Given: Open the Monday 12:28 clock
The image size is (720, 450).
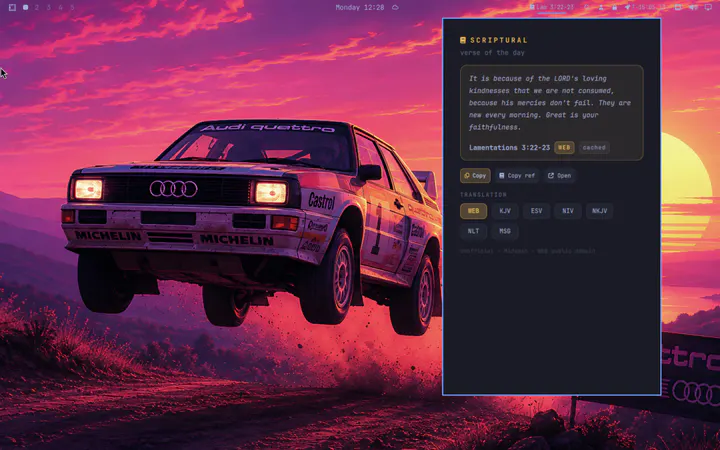Looking at the screenshot, I should tap(360, 7).
